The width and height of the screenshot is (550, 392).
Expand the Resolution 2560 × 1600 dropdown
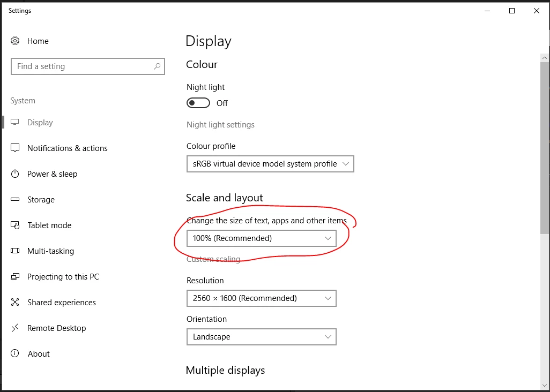point(261,298)
